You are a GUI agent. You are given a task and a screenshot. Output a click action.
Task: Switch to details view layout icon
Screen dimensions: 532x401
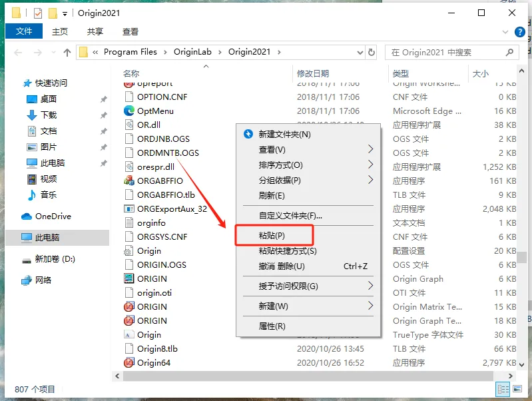click(x=503, y=389)
